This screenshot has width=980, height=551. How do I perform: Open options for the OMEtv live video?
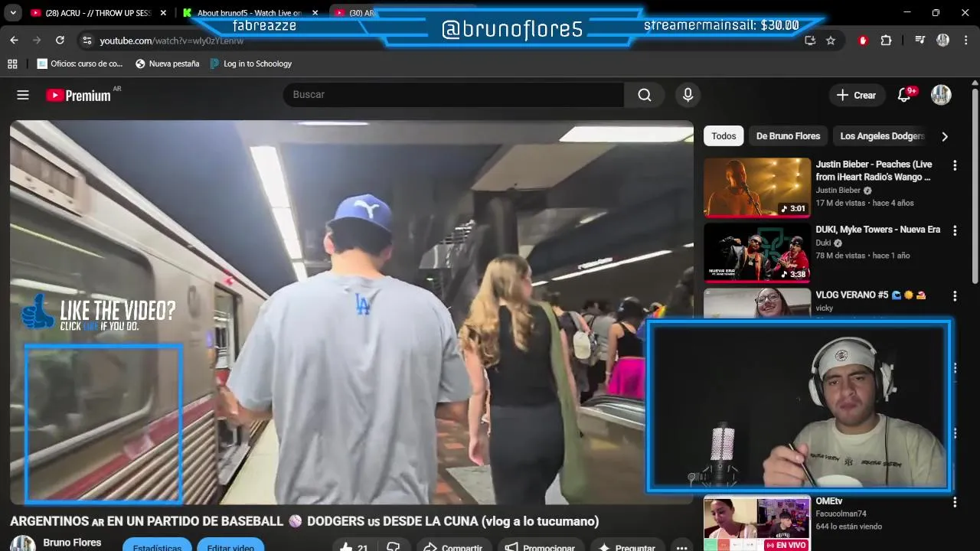click(955, 503)
